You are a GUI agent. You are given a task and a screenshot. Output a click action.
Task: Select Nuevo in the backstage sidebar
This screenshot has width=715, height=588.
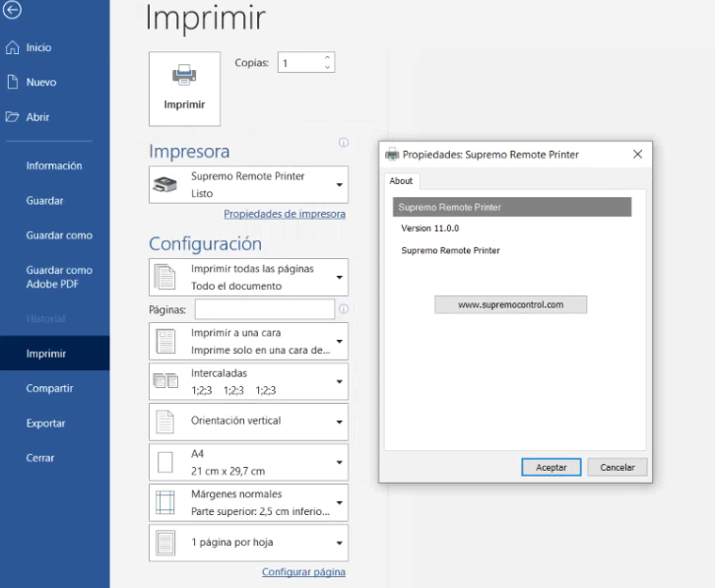click(55, 82)
